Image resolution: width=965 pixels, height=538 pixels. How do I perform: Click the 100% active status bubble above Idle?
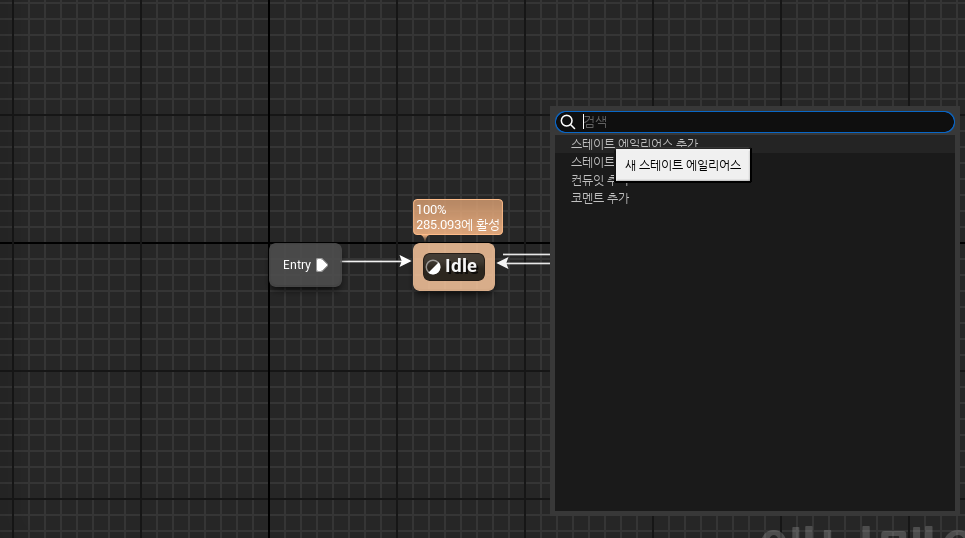(x=458, y=217)
